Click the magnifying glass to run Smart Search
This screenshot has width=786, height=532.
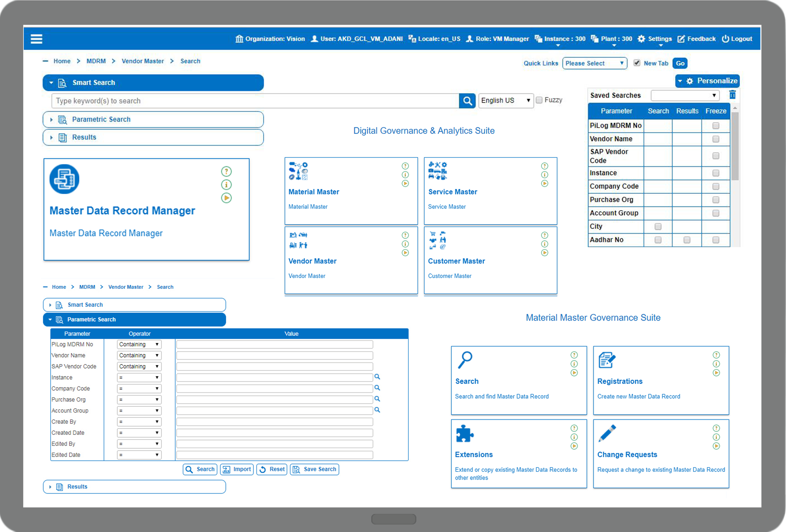tap(468, 100)
